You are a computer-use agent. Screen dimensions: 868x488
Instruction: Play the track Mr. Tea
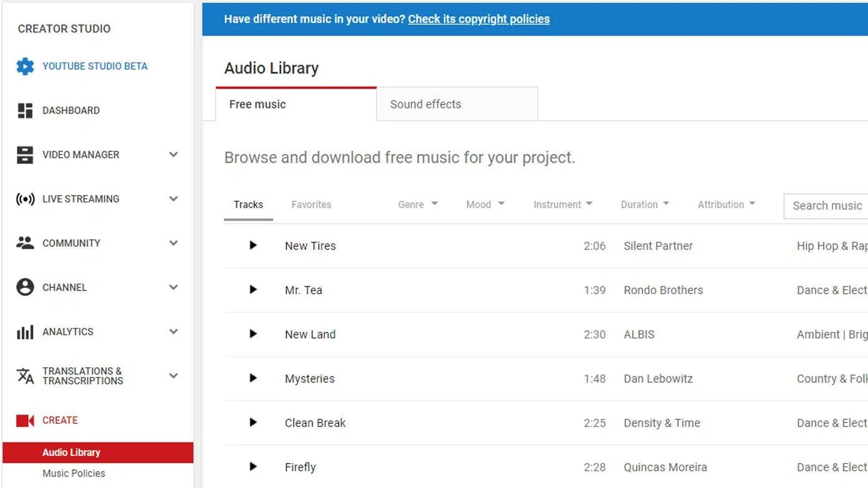point(253,289)
